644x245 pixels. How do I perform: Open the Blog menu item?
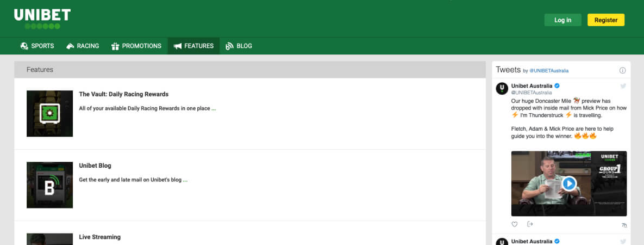click(x=239, y=46)
